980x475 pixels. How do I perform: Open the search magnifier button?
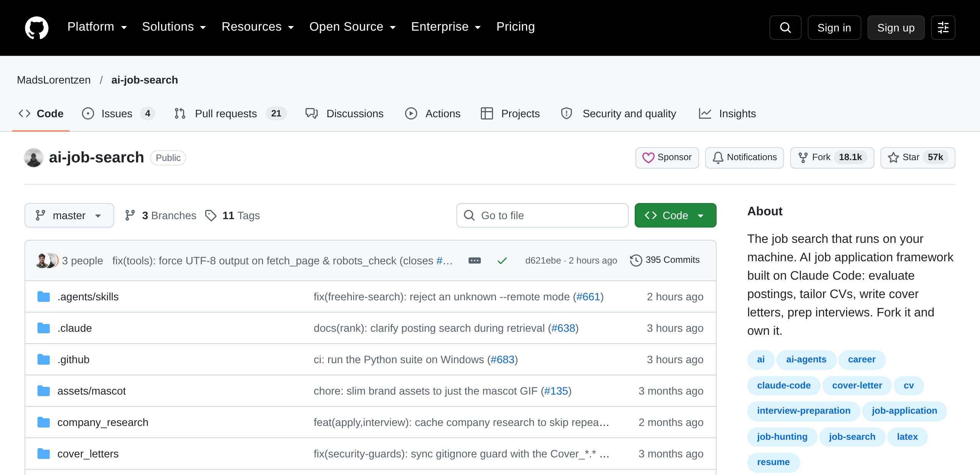point(785,28)
